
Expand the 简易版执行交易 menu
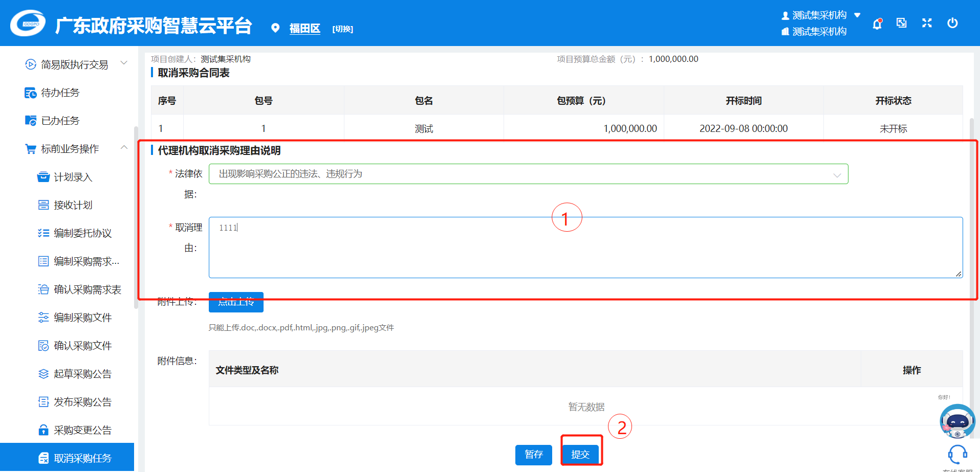124,64
